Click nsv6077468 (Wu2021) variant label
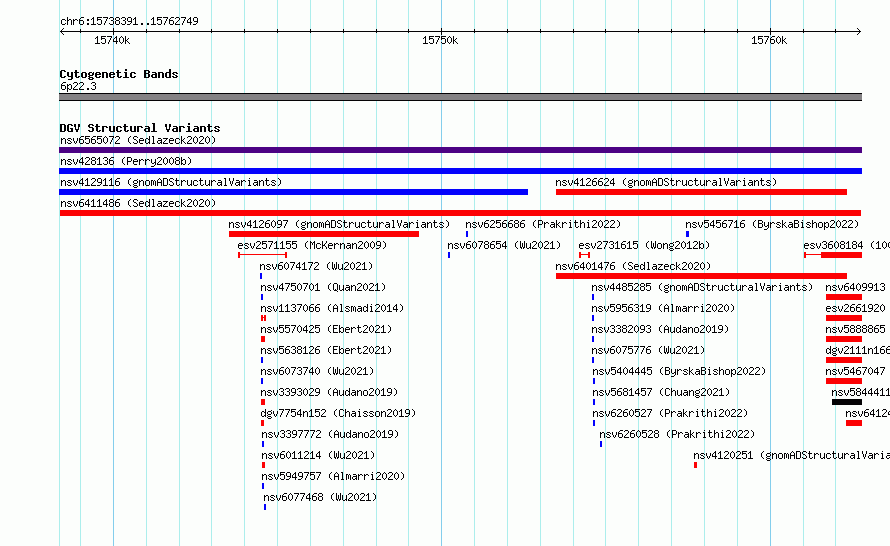The width and height of the screenshot is (890, 546). coord(320,497)
